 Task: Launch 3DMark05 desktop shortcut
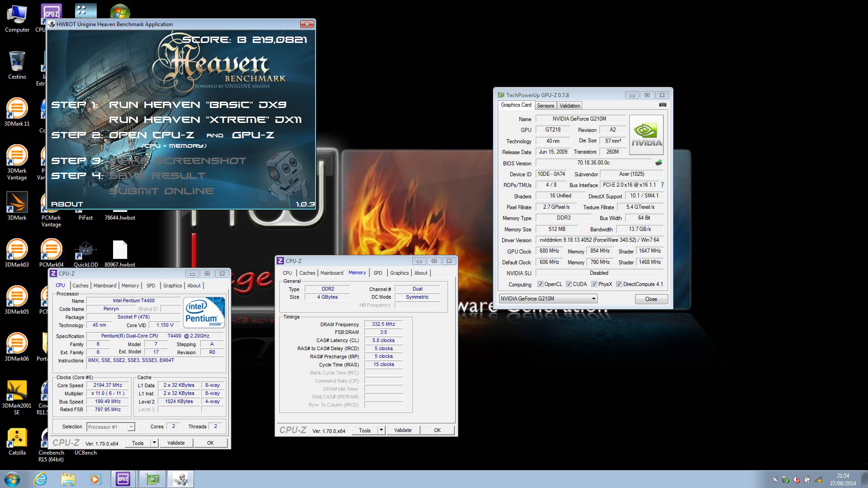[17, 300]
